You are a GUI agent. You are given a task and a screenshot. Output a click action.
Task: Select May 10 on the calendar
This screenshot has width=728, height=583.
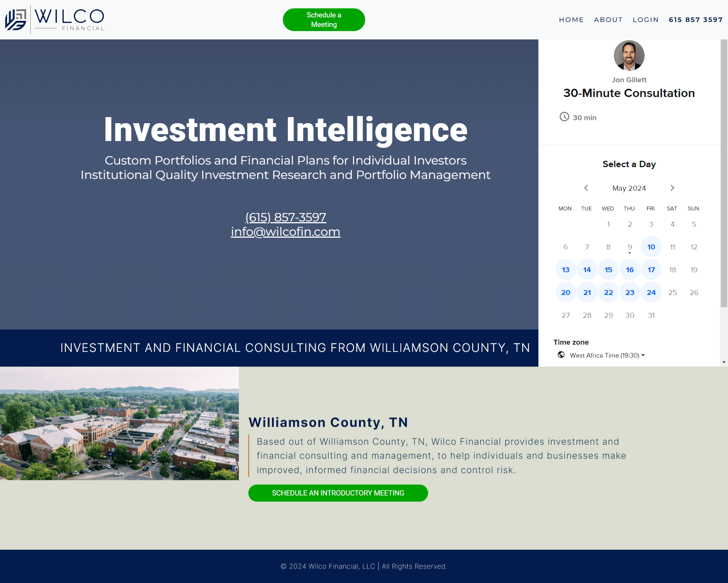pyautogui.click(x=651, y=247)
